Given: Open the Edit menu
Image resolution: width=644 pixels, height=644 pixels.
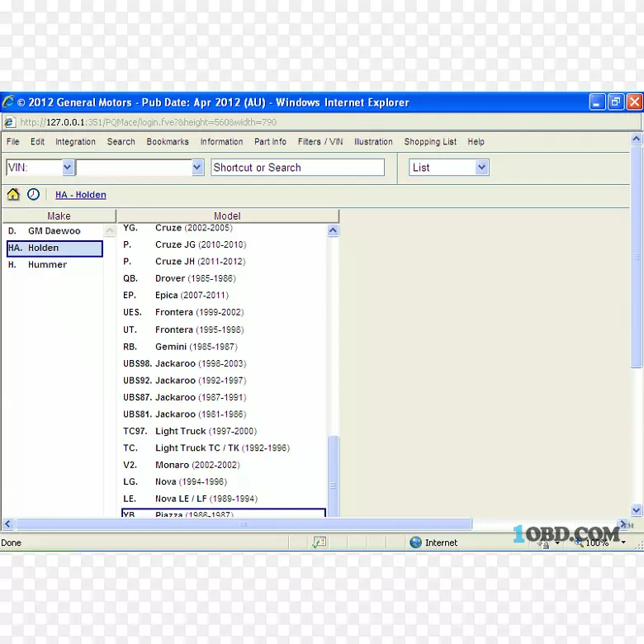Looking at the screenshot, I should [x=37, y=142].
